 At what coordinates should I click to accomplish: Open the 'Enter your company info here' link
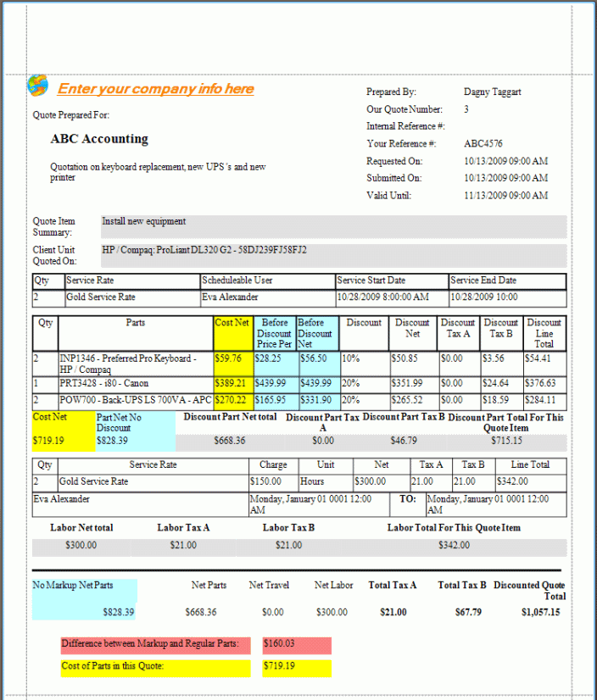[155, 89]
